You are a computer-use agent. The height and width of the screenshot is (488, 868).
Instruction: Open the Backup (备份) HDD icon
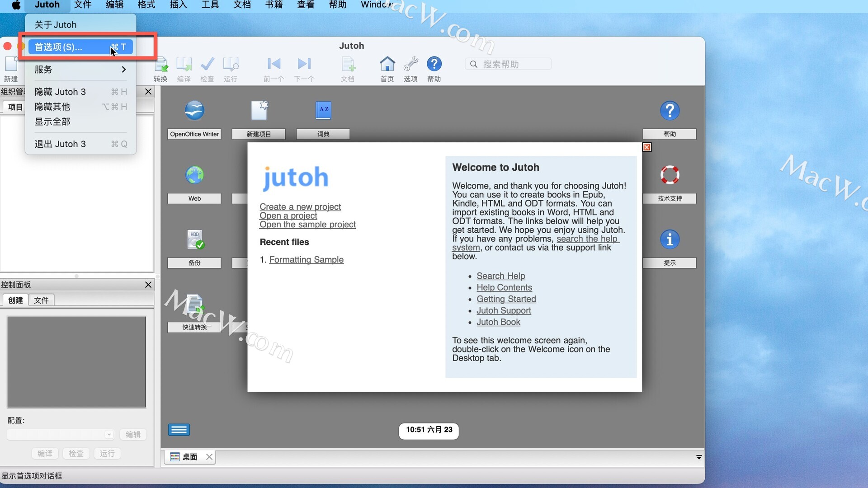click(195, 239)
